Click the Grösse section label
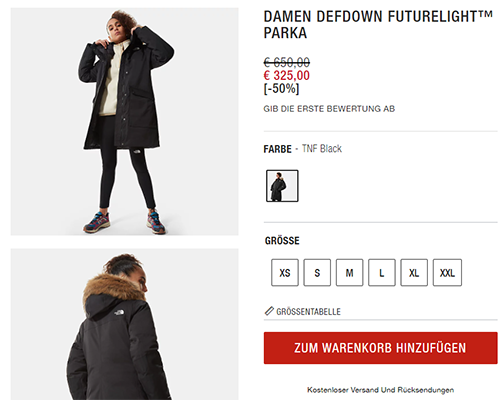Screen dimensions: 500x400 click(x=282, y=241)
